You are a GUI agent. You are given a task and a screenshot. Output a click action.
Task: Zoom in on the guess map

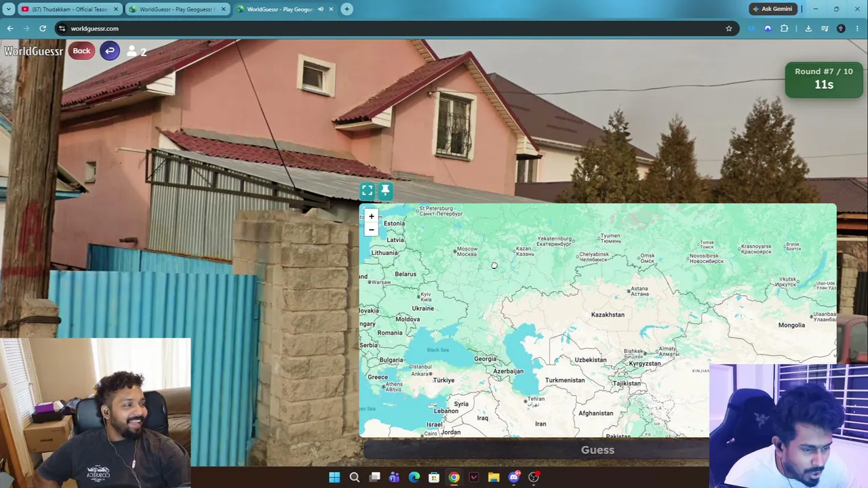click(371, 216)
